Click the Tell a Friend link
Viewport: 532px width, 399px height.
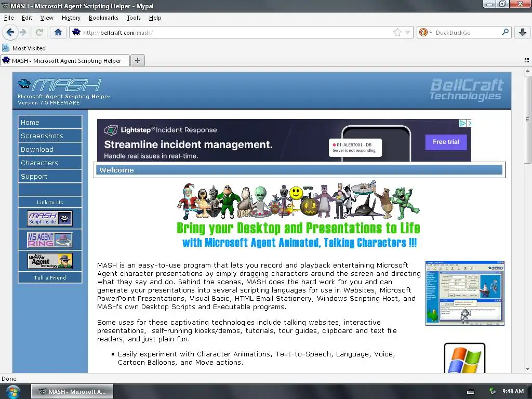click(50, 277)
